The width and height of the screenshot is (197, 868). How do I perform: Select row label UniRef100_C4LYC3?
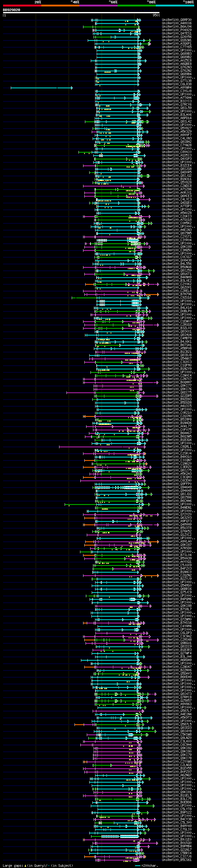[177, 200]
